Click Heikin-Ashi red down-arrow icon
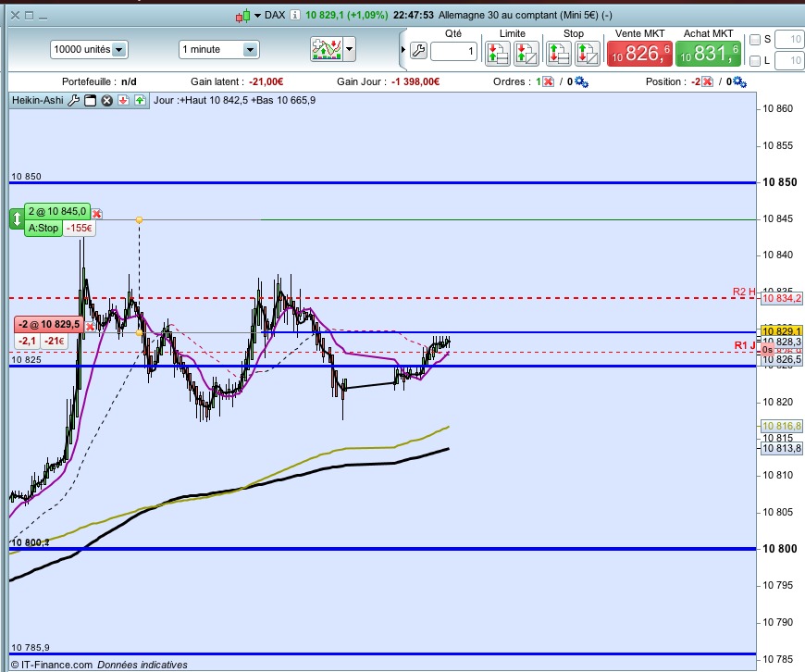The height and width of the screenshot is (672, 805). click(x=123, y=100)
